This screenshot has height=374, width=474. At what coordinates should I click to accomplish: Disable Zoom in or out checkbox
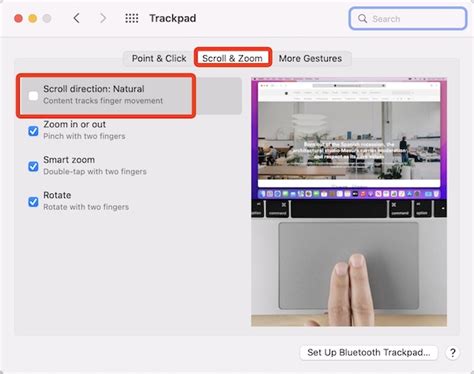33,131
